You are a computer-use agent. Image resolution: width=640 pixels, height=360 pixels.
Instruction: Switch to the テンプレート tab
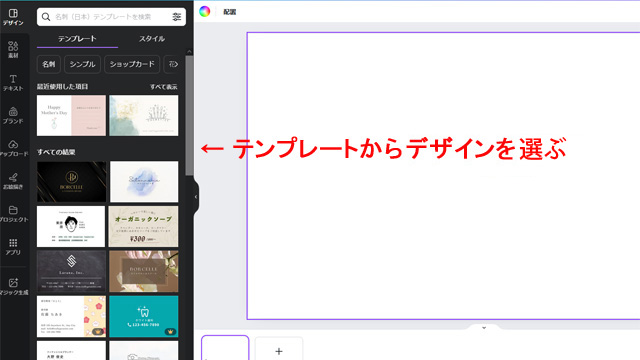(x=77, y=39)
